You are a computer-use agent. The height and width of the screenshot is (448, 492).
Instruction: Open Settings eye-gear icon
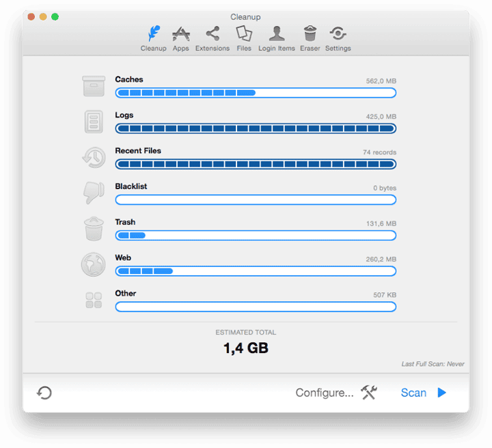tap(338, 33)
